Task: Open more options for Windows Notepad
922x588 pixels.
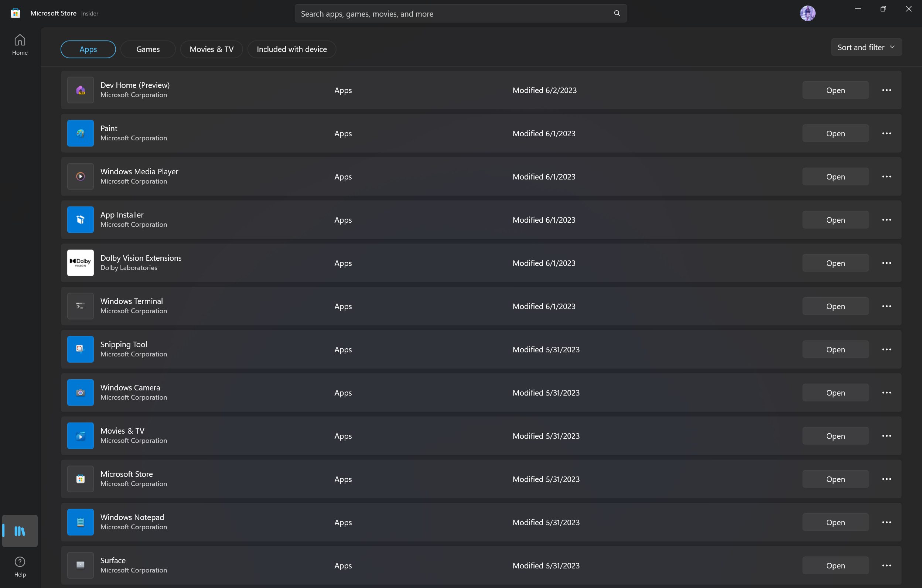Action: coord(887,522)
